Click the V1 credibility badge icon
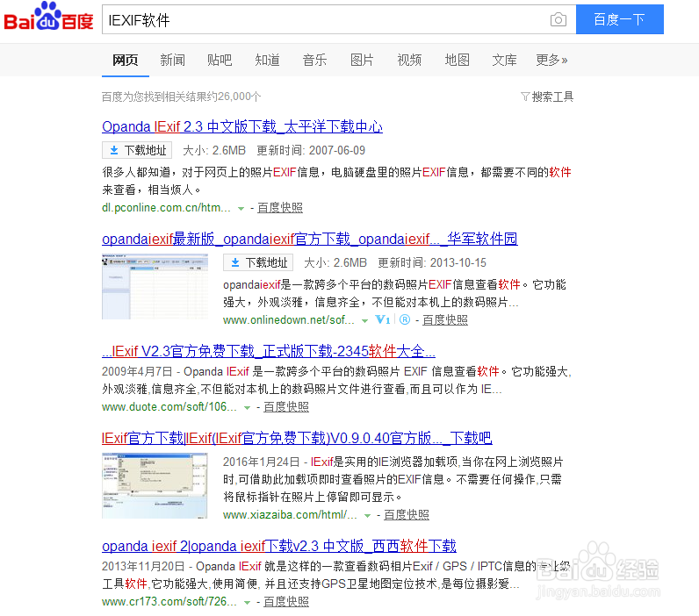This screenshot has width=699, height=616. [x=383, y=319]
